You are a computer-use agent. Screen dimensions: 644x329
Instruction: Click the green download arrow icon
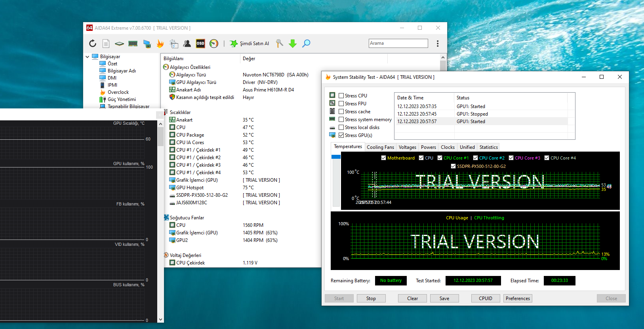coord(293,44)
